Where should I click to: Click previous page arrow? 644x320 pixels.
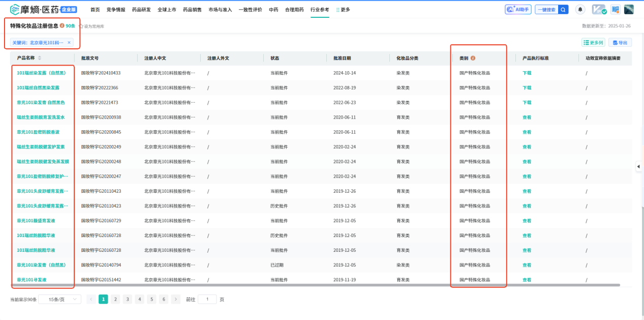click(x=91, y=299)
